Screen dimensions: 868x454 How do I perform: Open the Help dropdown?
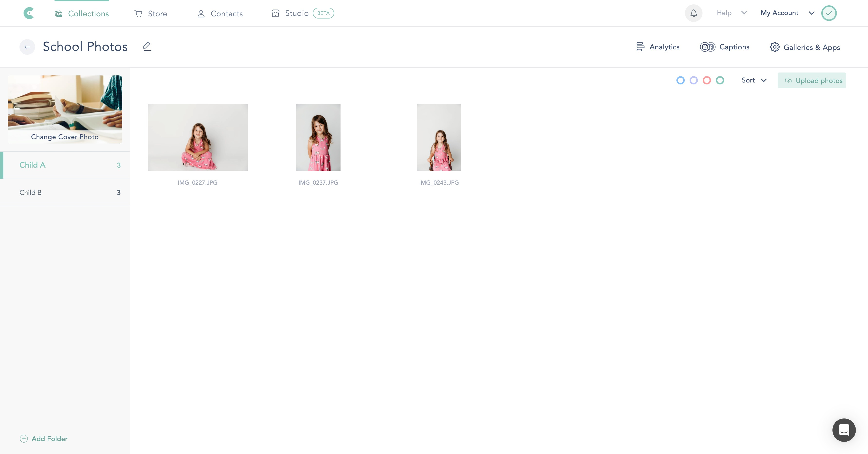[x=731, y=13]
